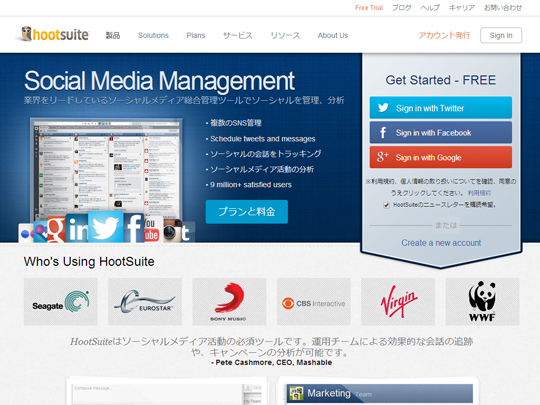Screen dimensions: 540x405
Task: Open the Plans menu
Action: tap(196, 35)
